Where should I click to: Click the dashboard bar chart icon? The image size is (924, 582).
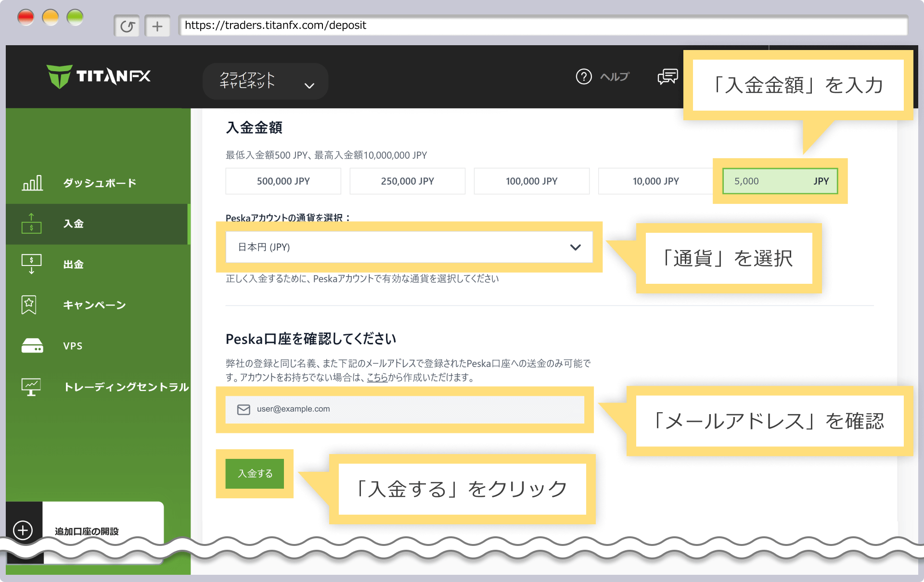[x=32, y=183]
